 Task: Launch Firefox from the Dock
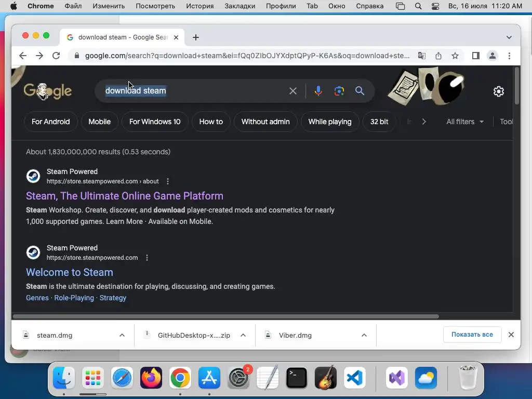coord(151,378)
